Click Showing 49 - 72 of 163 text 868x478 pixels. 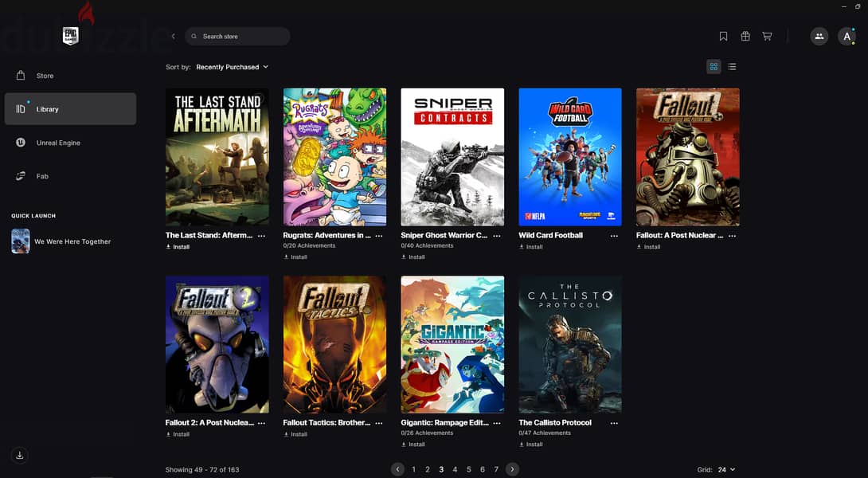click(202, 470)
